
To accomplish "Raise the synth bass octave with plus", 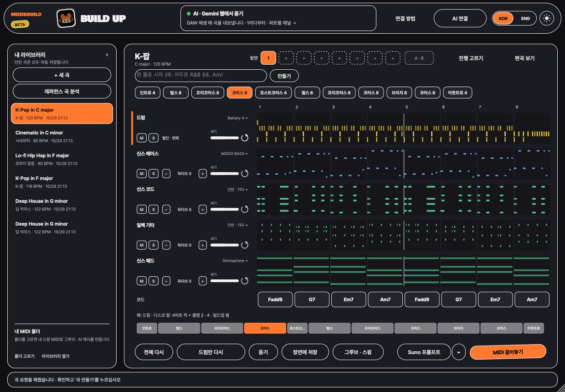I will [203, 174].
